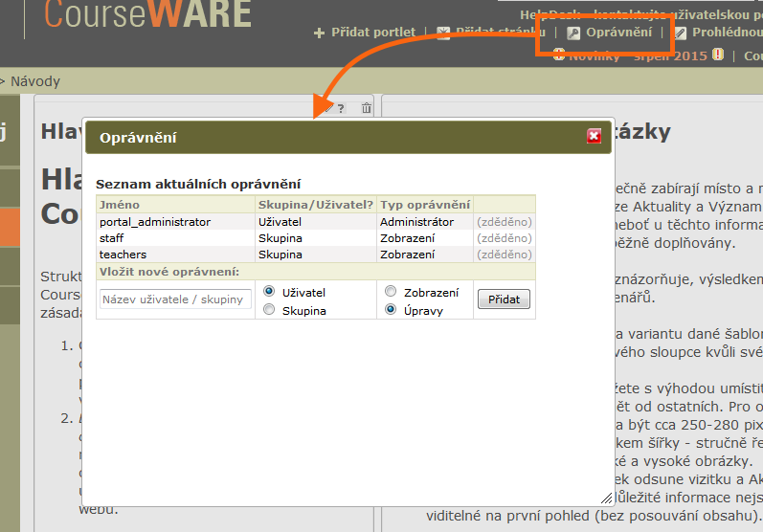Viewport: 763px width, 532px height.
Task: Select the Skupina radio button
Action: (x=269, y=310)
